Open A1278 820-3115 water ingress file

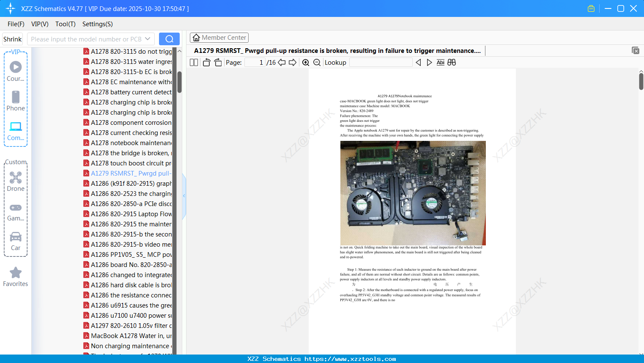point(128,62)
